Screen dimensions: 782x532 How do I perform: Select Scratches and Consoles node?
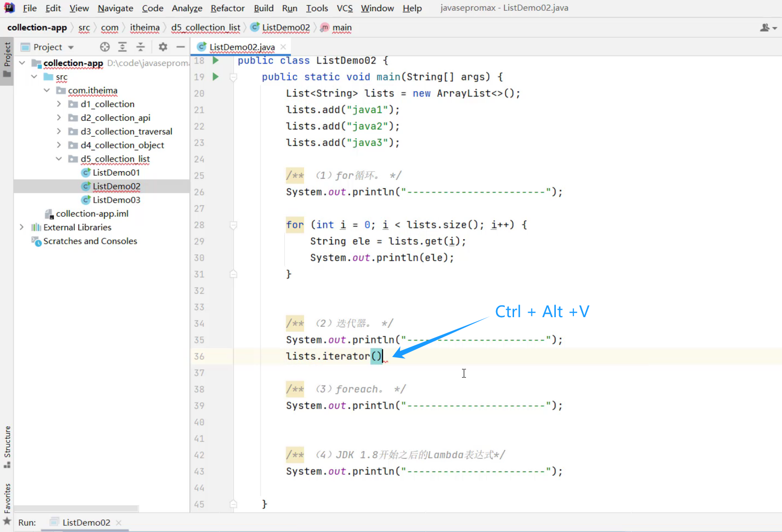pyautogui.click(x=90, y=241)
